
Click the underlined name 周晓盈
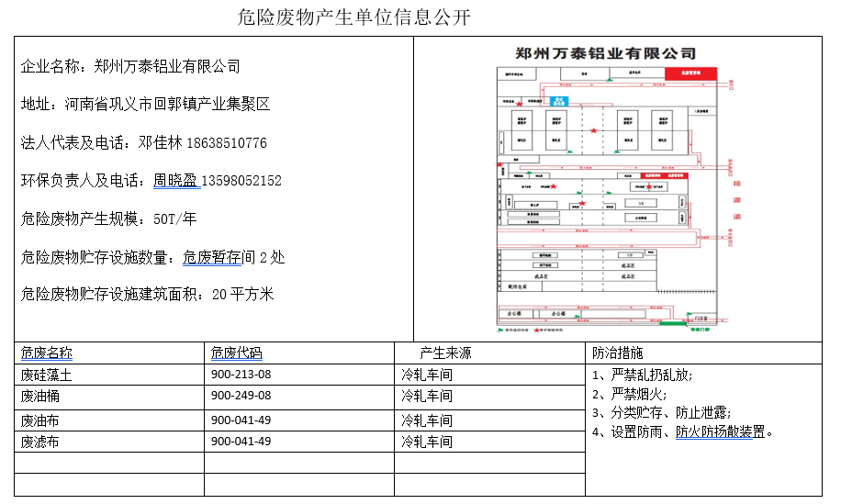(175, 181)
